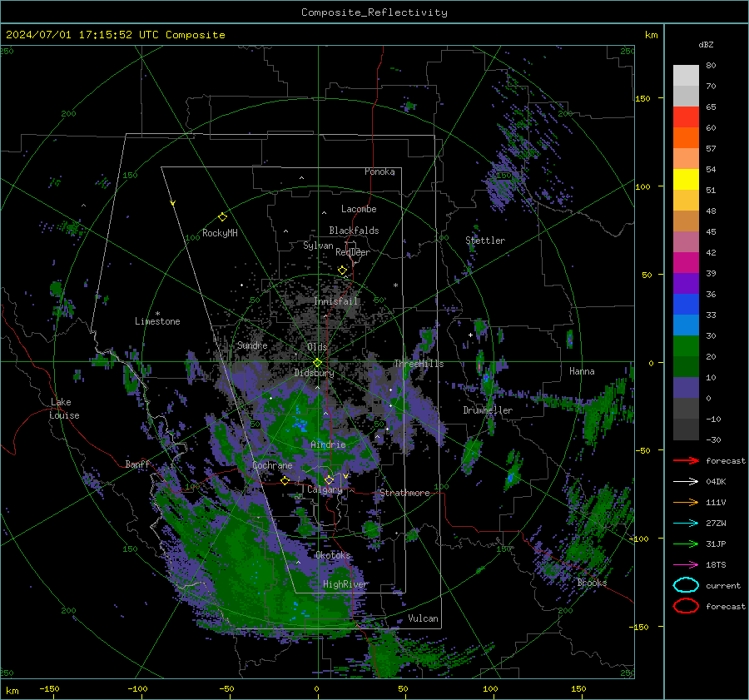Click the Composite_Reflectivity title
Screen dimensions: 749x700
click(374, 12)
